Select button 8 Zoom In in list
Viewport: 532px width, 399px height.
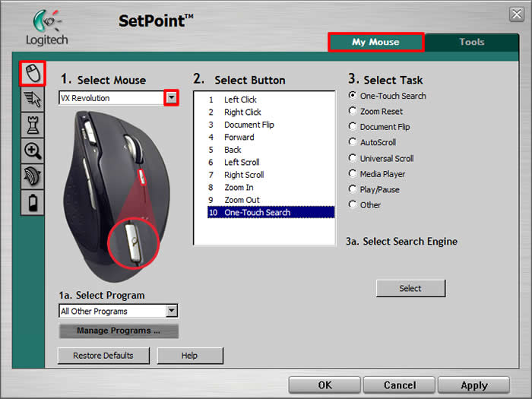click(x=271, y=188)
